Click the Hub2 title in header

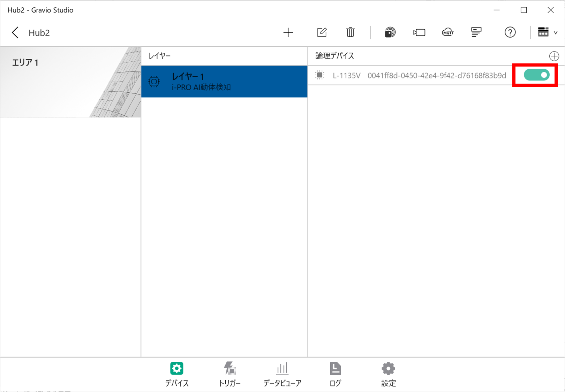pos(39,33)
